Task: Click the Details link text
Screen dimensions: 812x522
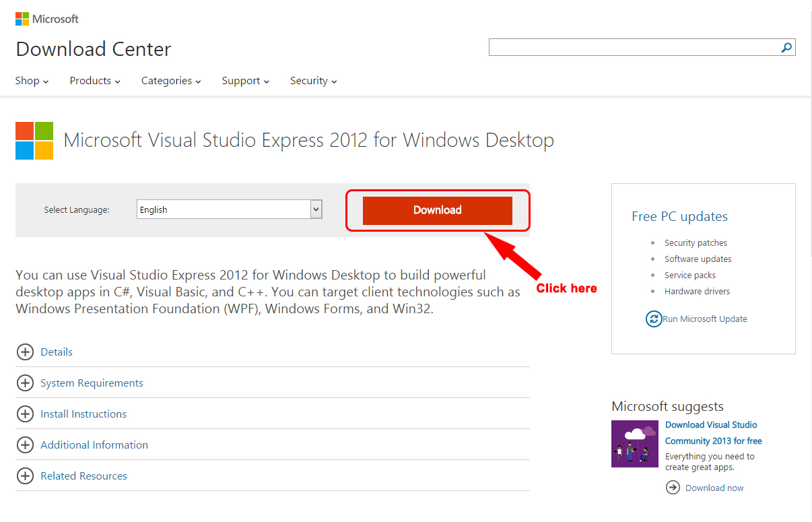Action: tap(57, 352)
